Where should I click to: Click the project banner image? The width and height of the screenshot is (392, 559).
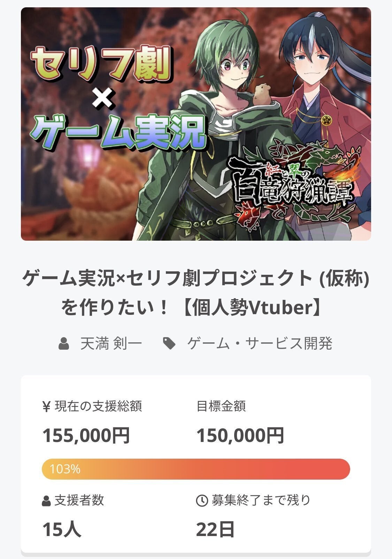coord(196,124)
